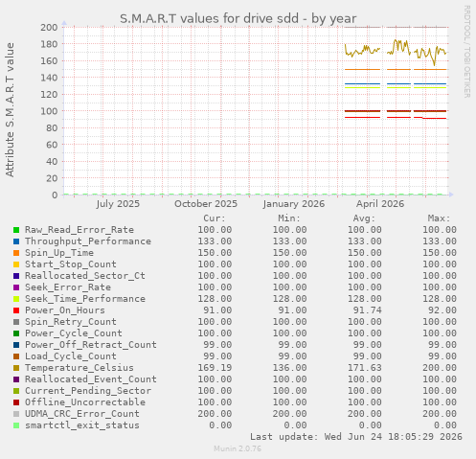Click the Reallocated_Sector_Ct legend label
The width and height of the screenshot is (476, 459).
click(85, 276)
